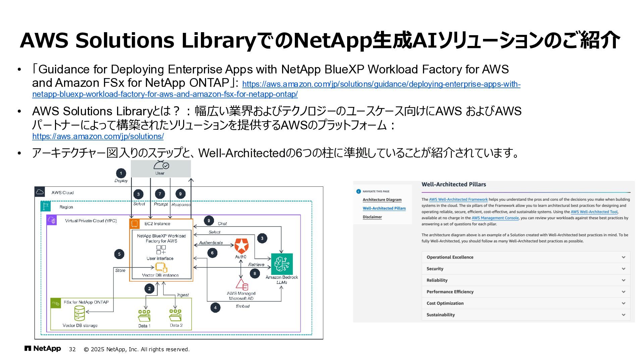The width and height of the screenshot is (644, 362).
Task: Click the Amazon Bedrock LLMs icon
Action: point(282,264)
